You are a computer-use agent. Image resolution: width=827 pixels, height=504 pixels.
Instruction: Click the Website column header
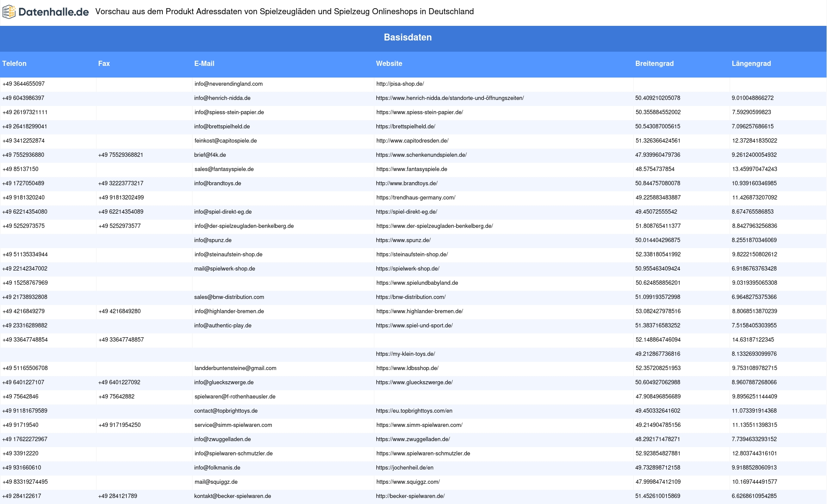(x=389, y=63)
